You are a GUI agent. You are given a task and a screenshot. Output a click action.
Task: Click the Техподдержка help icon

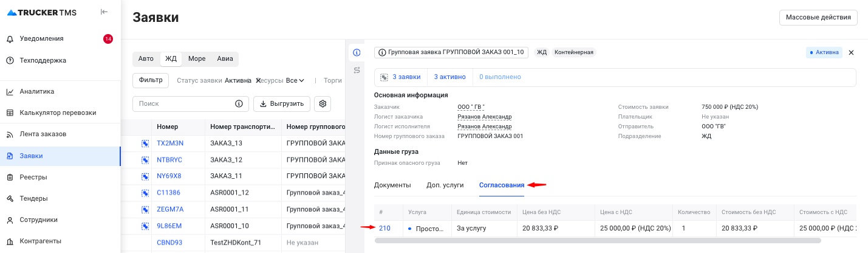10,60
